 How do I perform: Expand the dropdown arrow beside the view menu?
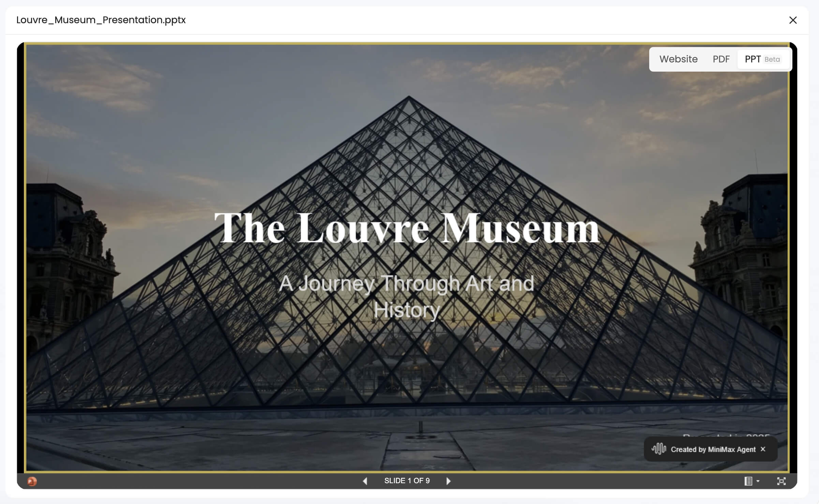click(758, 481)
